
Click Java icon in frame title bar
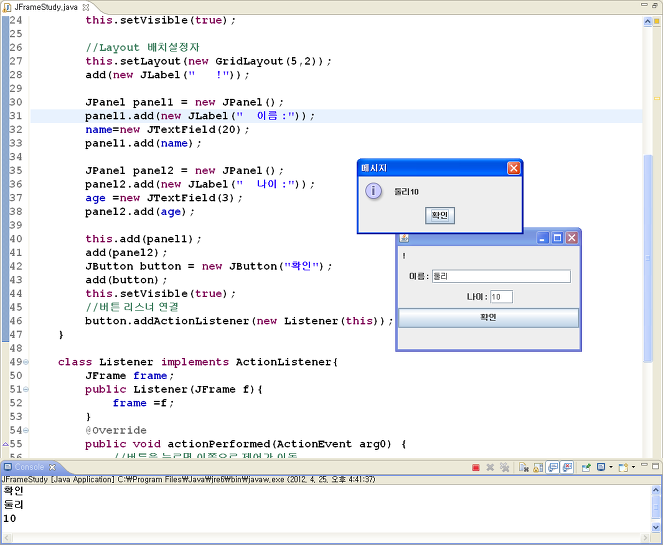pos(404,238)
